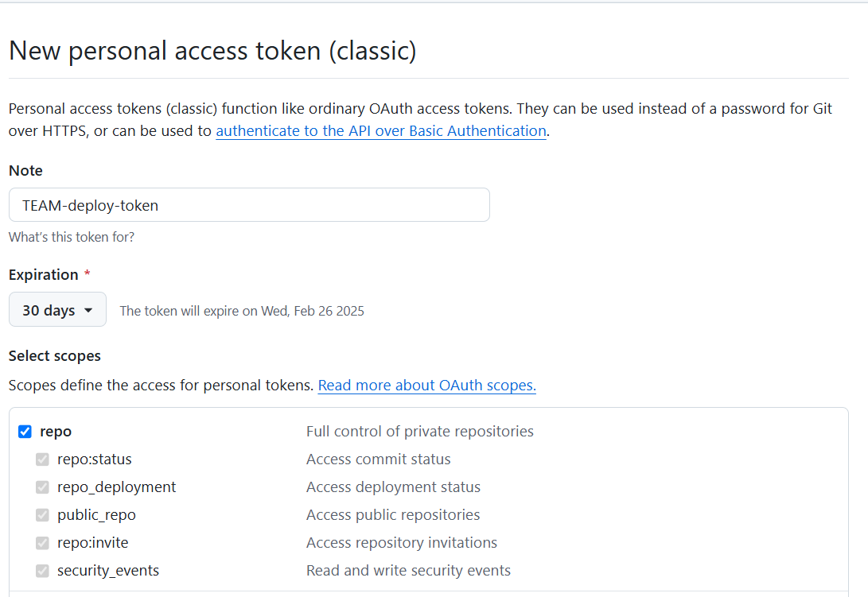Click the "Full control of private repositories" text

tap(419, 431)
